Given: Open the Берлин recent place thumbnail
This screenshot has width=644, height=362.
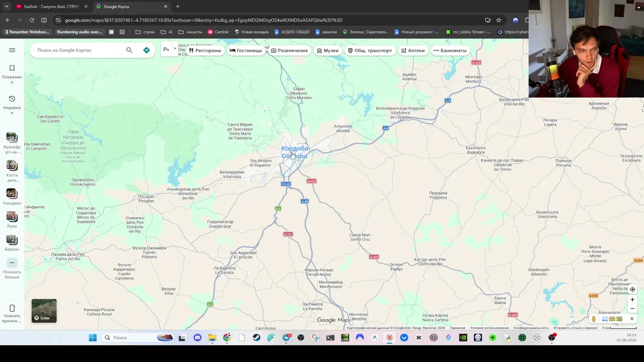Looking at the screenshot, I should pyautogui.click(x=12, y=240).
